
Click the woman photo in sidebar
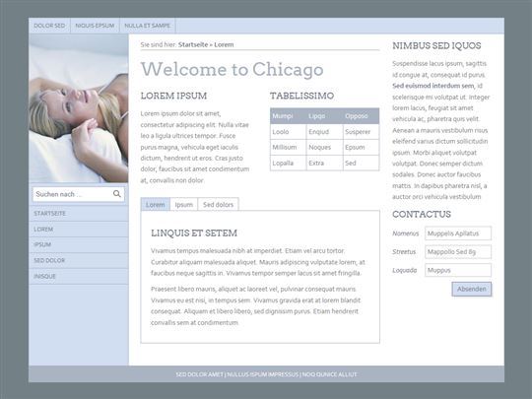click(79, 108)
